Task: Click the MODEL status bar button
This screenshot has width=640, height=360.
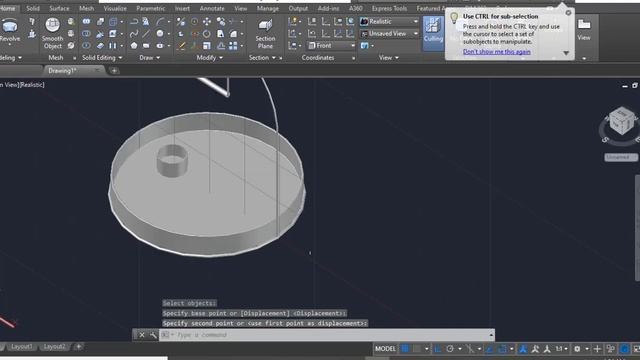Action: point(385,349)
